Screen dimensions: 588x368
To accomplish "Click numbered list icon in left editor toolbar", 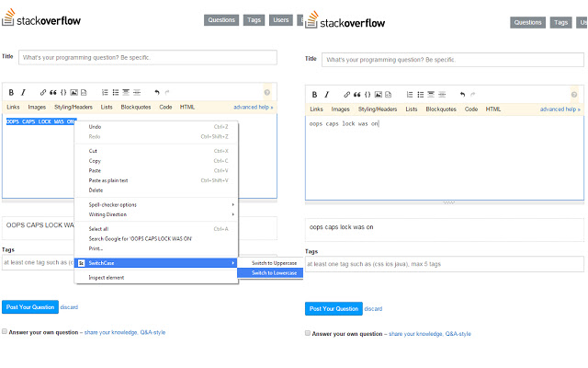I will (105, 93).
